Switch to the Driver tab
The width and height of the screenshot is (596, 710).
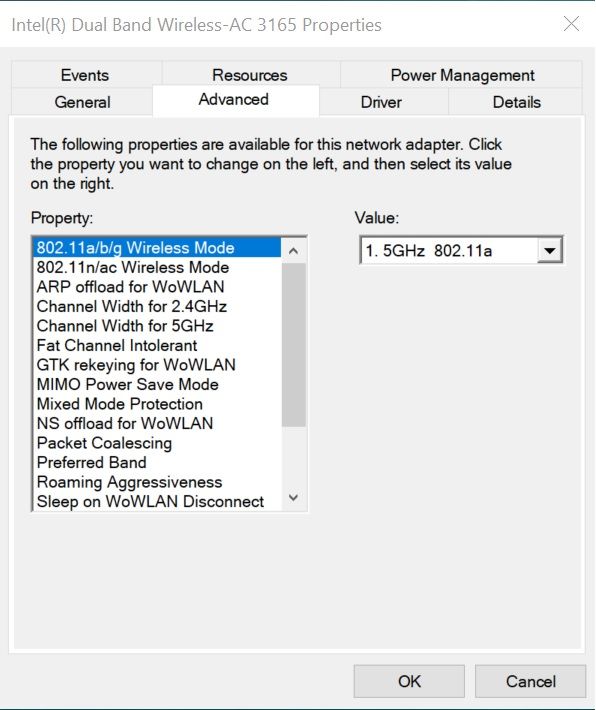(381, 102)
